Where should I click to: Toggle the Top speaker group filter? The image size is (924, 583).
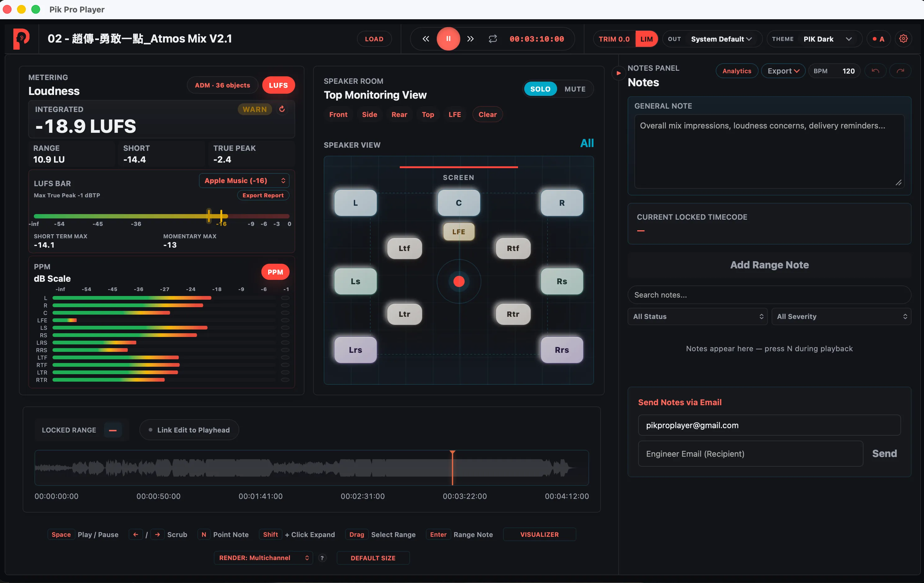(428, 114)
